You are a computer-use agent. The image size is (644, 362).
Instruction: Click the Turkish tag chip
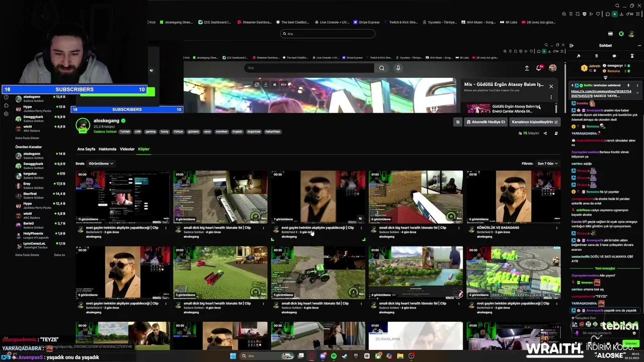[125, 132]
